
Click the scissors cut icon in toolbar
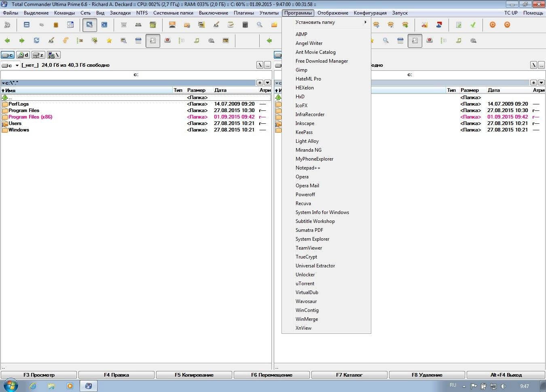(425, 25)
